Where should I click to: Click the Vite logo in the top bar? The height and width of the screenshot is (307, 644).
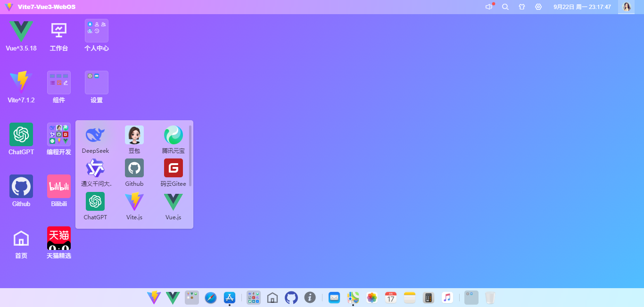coord(9,7)
